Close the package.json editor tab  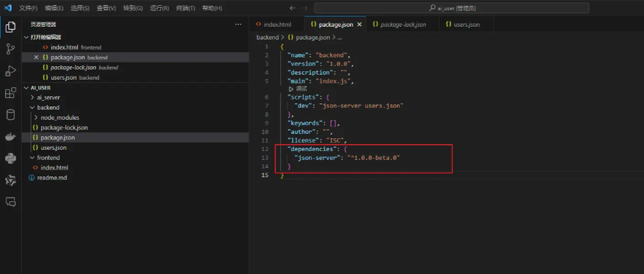click(359, 24)
